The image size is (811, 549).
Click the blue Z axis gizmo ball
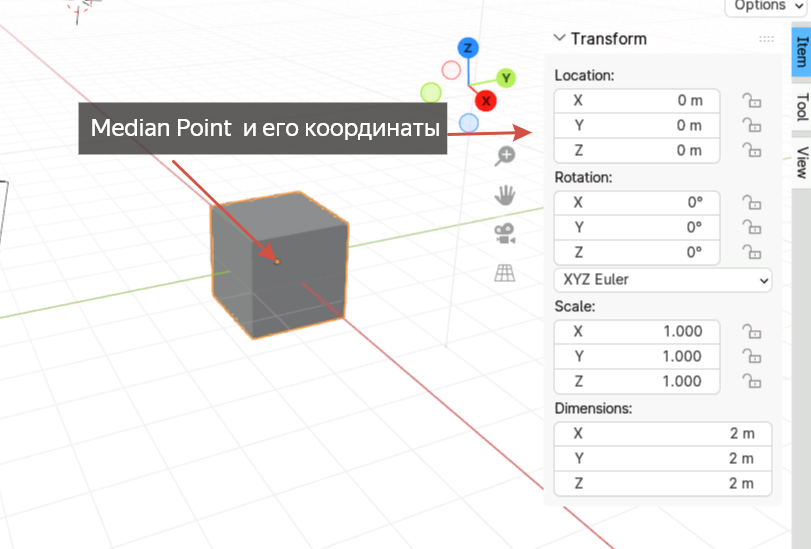coord(468,48)
